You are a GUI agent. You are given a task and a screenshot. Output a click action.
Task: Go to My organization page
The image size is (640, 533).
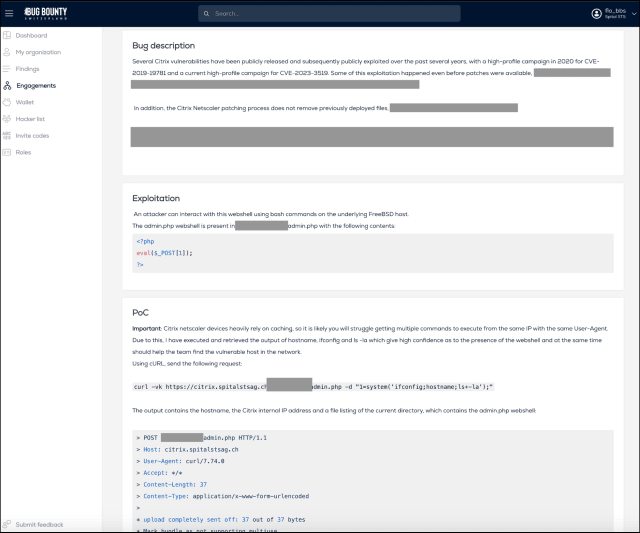tap(38, 52)
